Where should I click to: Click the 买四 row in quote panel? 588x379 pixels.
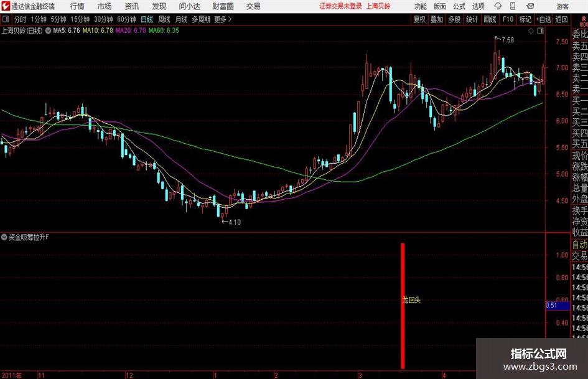[580, 133]
